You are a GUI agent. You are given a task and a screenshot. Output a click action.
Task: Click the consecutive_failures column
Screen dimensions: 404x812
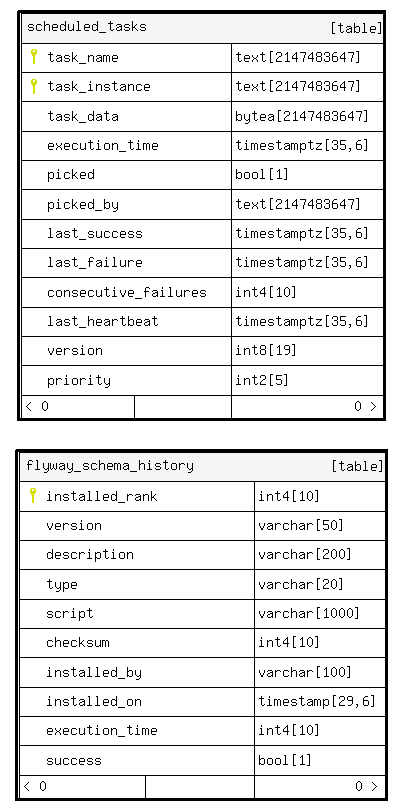[127, 292]
